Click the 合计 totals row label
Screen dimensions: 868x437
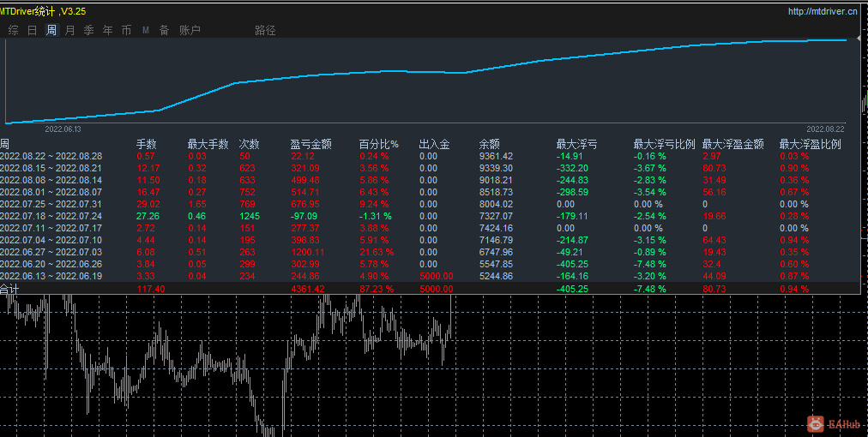tap(10, 289)
